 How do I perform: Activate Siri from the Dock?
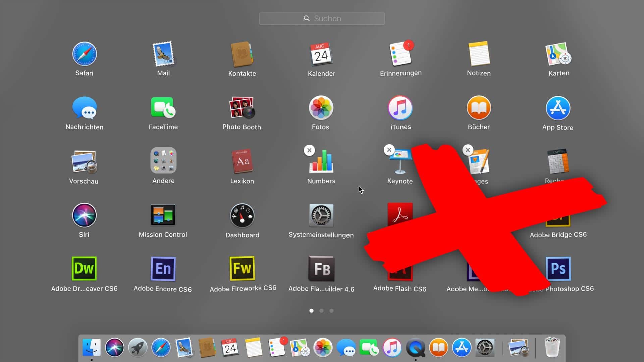(114, 347)
